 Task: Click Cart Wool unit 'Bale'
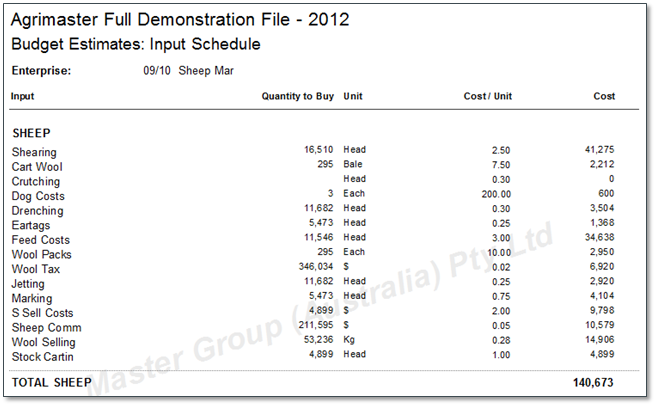[x=353, y=164]
